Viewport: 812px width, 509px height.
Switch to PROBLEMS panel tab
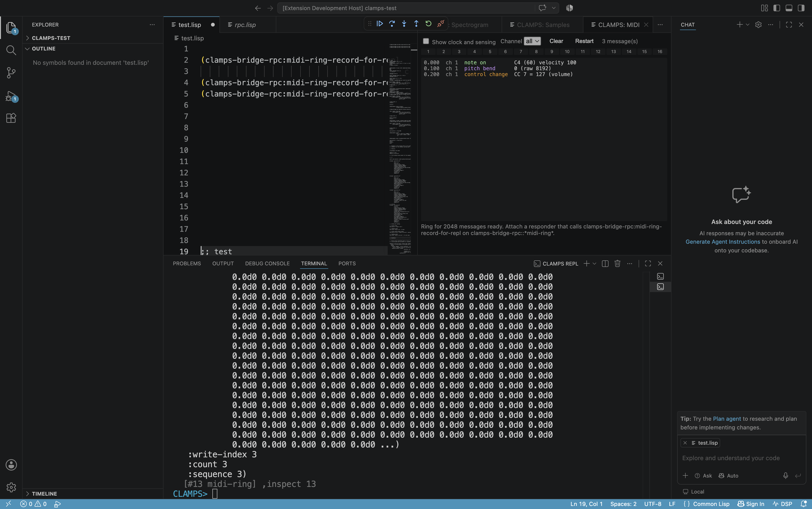(187, 264)
